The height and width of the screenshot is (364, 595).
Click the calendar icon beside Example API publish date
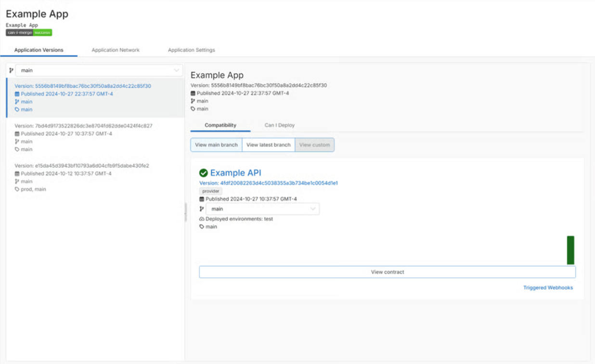pyautogui.click(x=202, y=199)
